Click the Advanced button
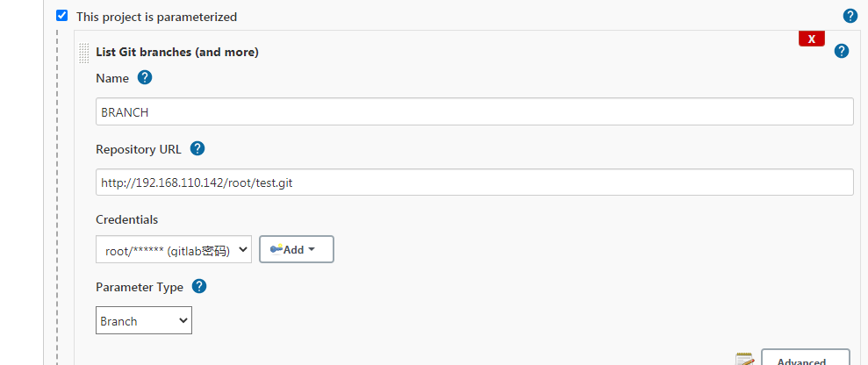 click(804, 359)
